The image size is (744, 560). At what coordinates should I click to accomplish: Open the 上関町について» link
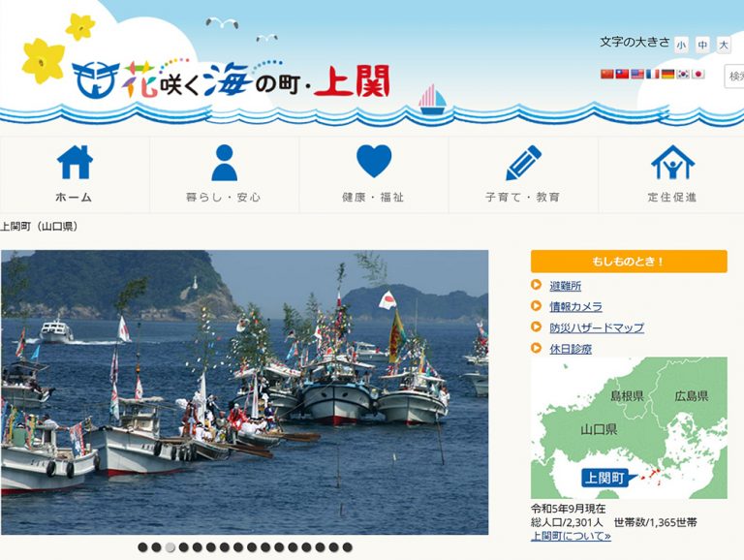coord(571,536)
